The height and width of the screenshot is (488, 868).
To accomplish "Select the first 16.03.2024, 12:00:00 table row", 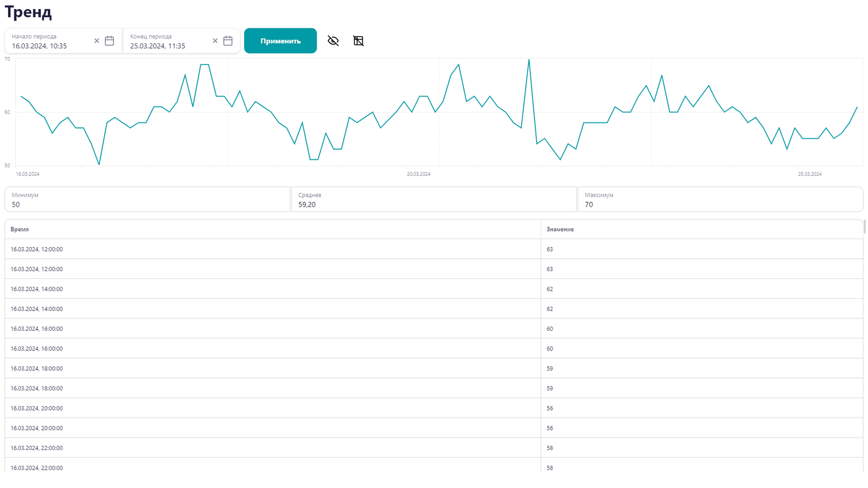I will click(271, 249).
